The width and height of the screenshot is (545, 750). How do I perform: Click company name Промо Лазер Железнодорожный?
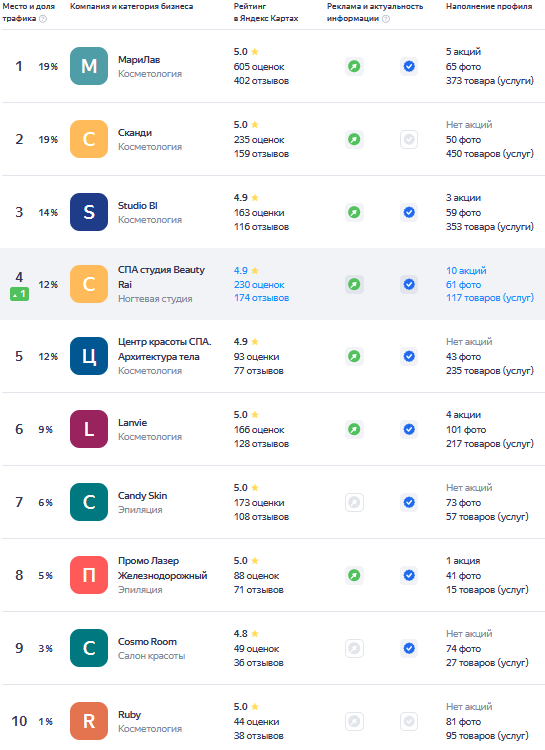163,568
